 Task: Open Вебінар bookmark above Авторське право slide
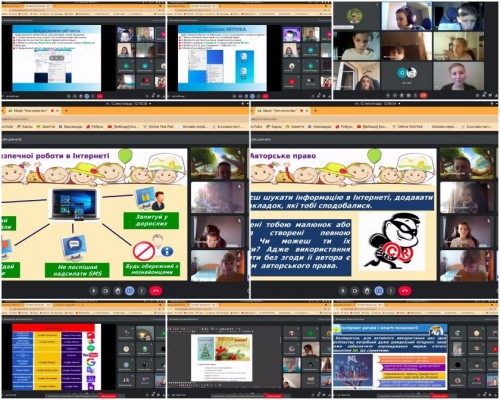pyautogui.click(x=373, y=127)
